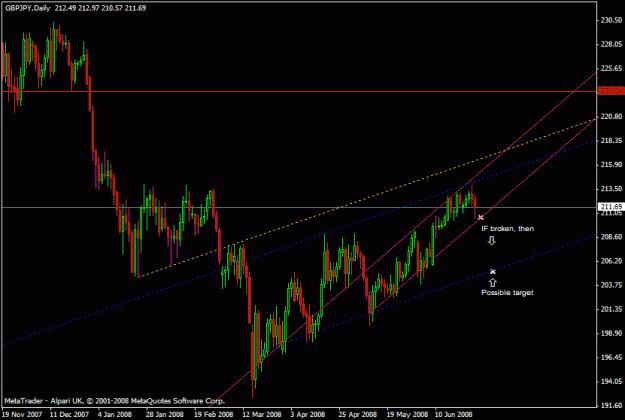Click the 218.35 price axis label
This screenshot has height=420, width=625.
(x=611, y=141)
